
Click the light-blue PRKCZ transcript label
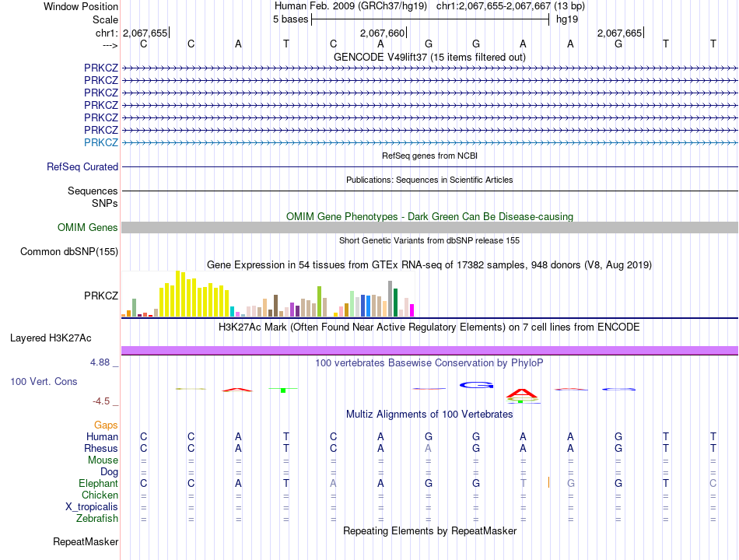pyautogui.click(x=101, y=142)
